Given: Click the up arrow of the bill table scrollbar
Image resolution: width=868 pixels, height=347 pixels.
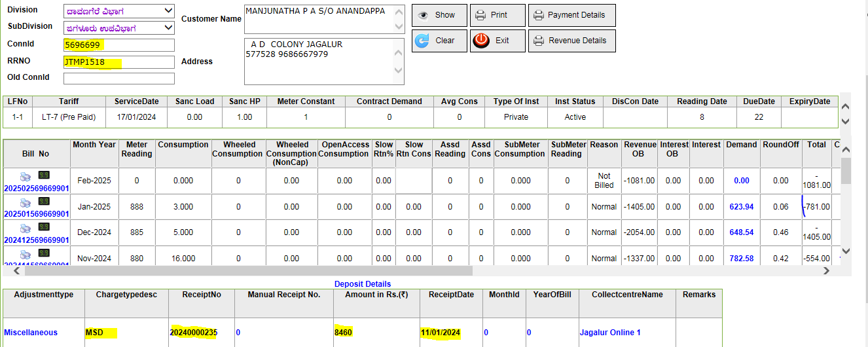Looking at the screenshot, I should [x=846, y=150].
